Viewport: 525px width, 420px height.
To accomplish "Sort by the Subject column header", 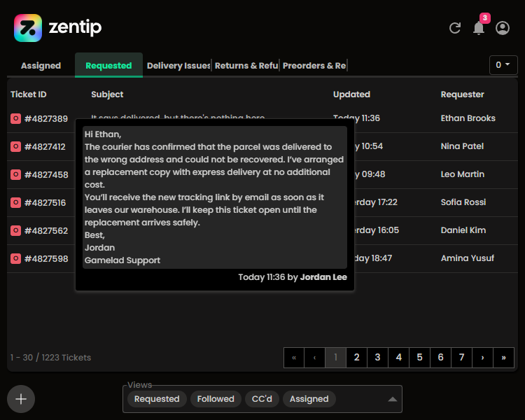I will point(107,94).
